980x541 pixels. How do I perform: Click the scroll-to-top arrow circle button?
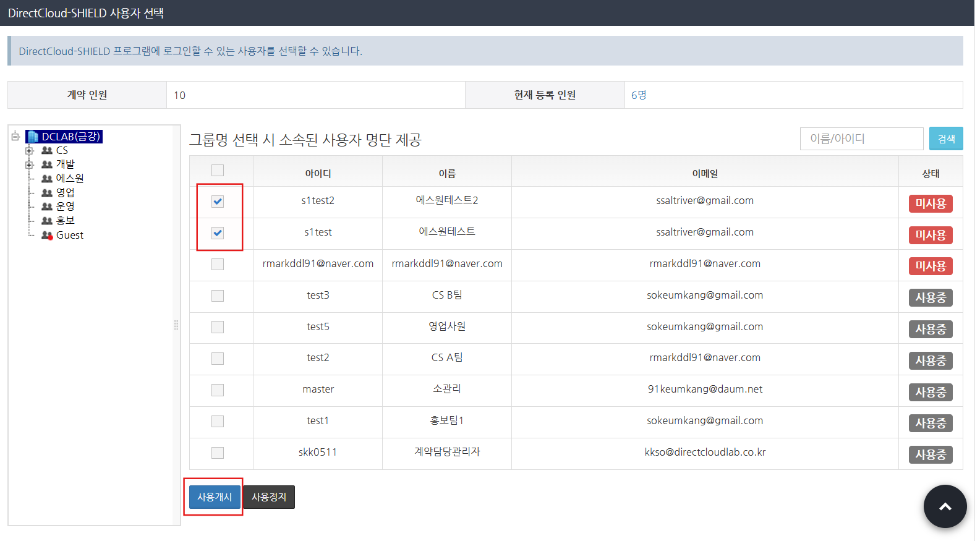point(945,506)
